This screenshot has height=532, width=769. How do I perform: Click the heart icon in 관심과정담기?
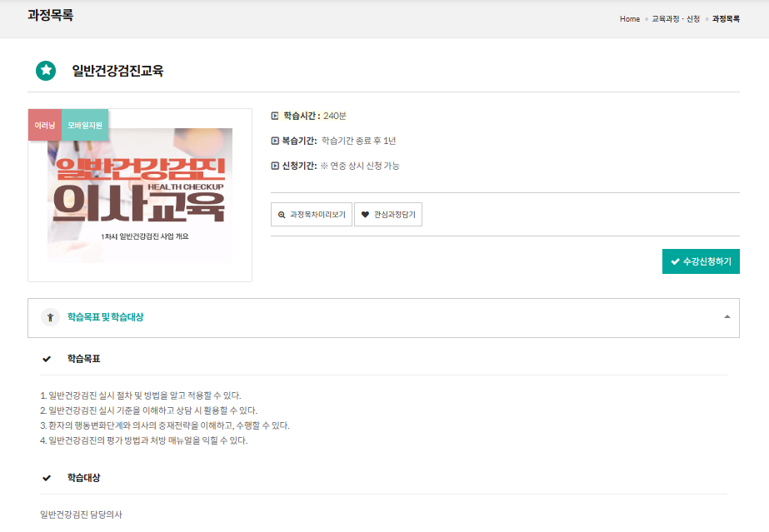pyautogui.click(x=365, y=215)
